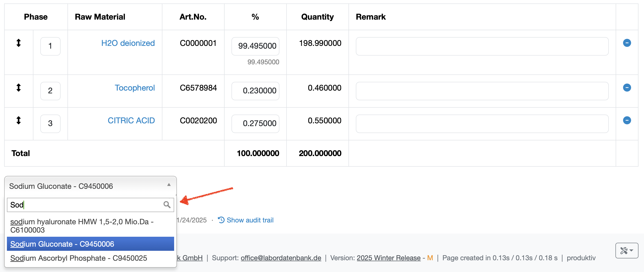Remove the CITRIC ACID row with minus icon
The image size is (644, 272).
click(x=626, y=120)
